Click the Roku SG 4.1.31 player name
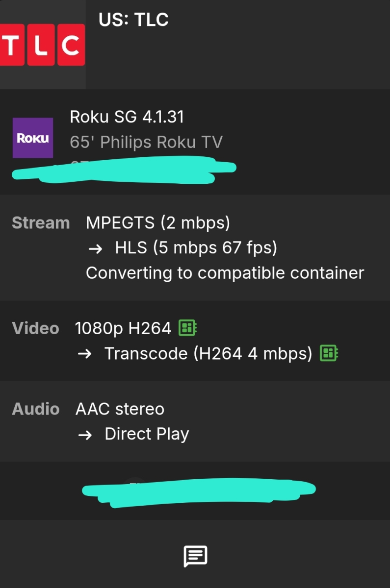Viewport: 390px width, 588px height. click(127, 117)
